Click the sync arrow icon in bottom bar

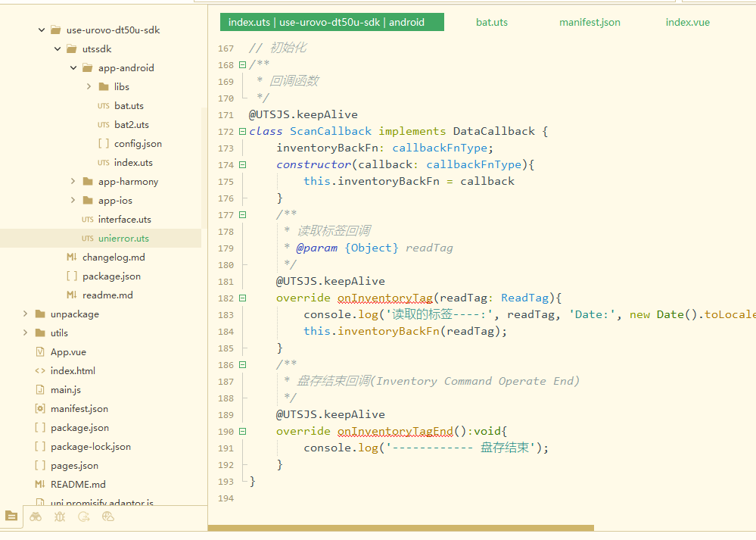pyautogui.click(x=84, y=517)
